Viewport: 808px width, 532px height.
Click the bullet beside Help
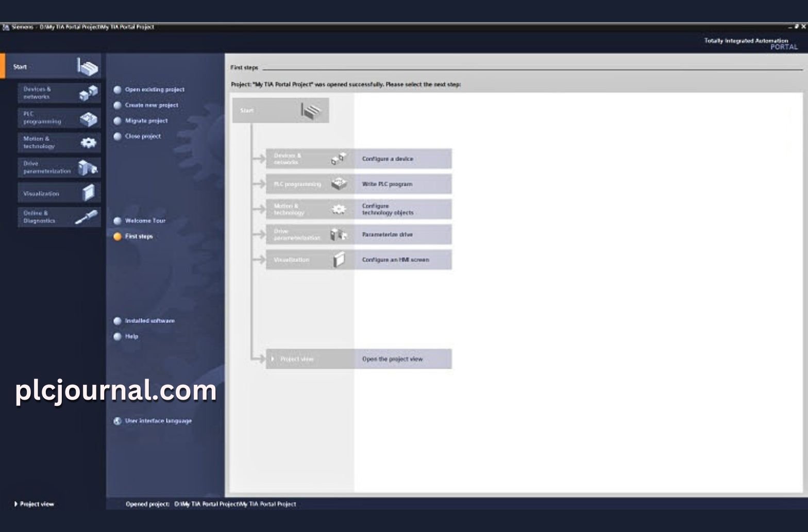117,336
